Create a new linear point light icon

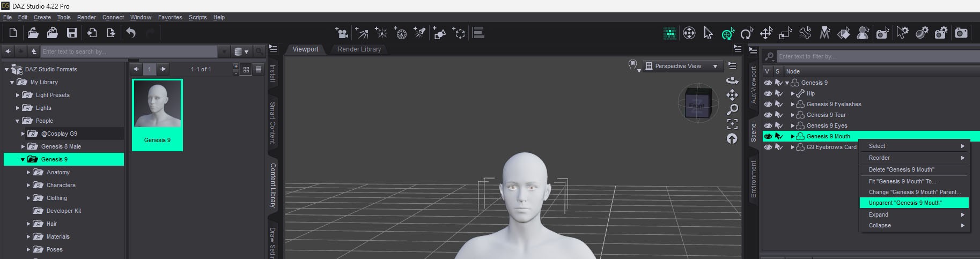[x=400, y=33]
